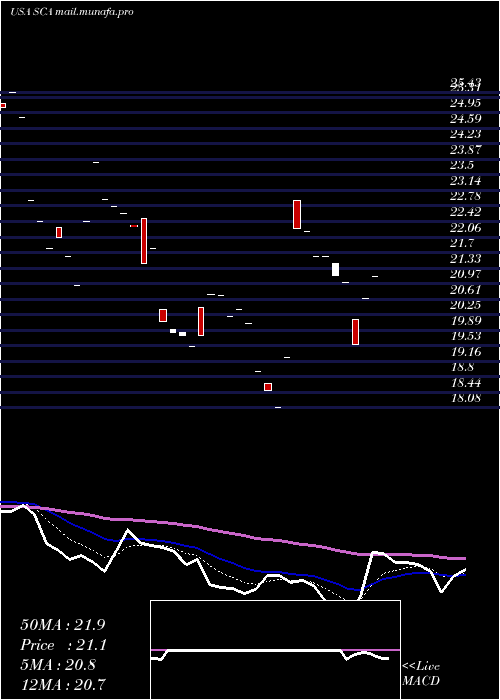This screenshot has height=700, width=500.
Task: Click the '12MA : 20.7' readout
Action: [x=62, y=685]
